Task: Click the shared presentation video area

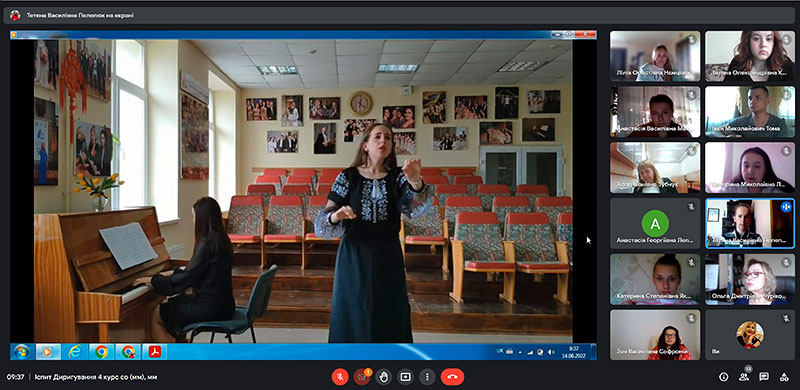Action: [303, 191]
